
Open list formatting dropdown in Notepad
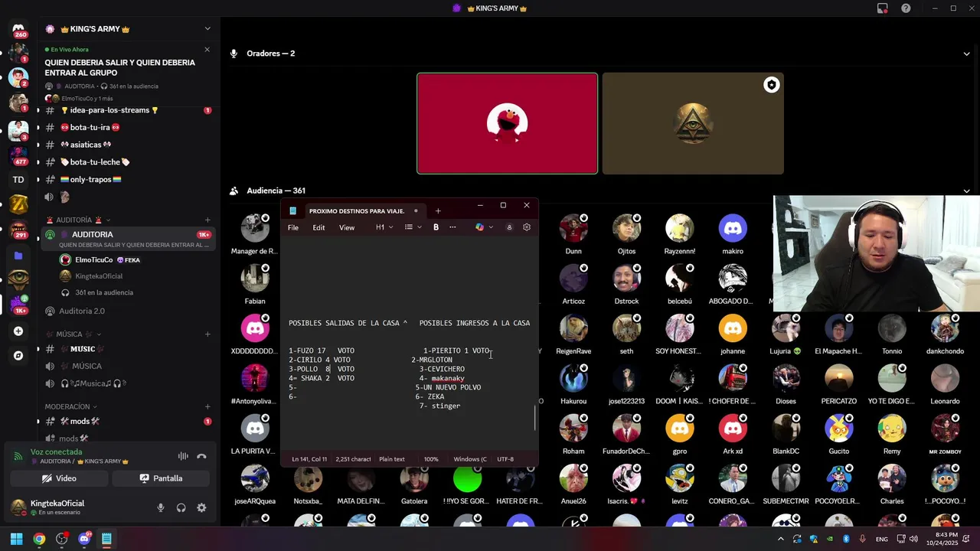click(413, 227)
